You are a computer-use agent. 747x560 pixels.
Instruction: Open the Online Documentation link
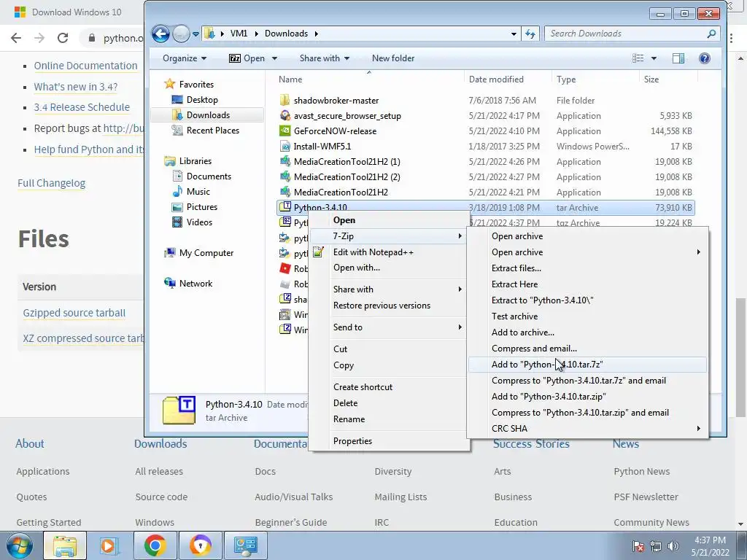pyautogui.click(x=85, y=66)
